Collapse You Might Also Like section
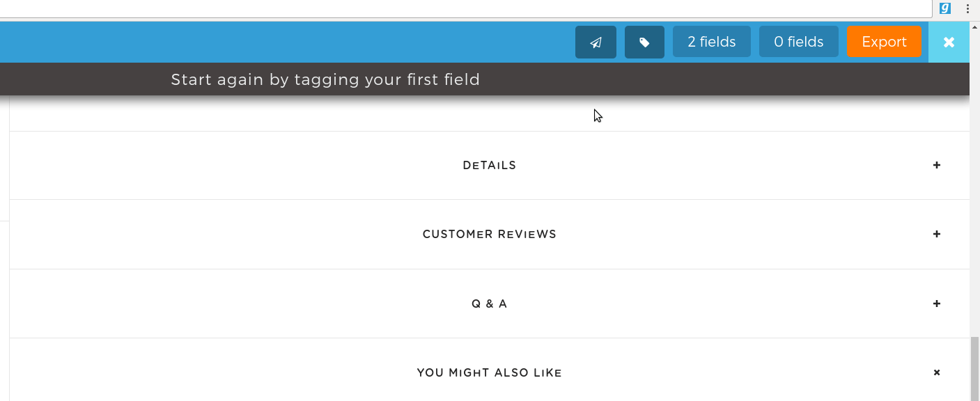Image resolution: width=980 pixels, height=401 pixels. (x=937, y=372)
